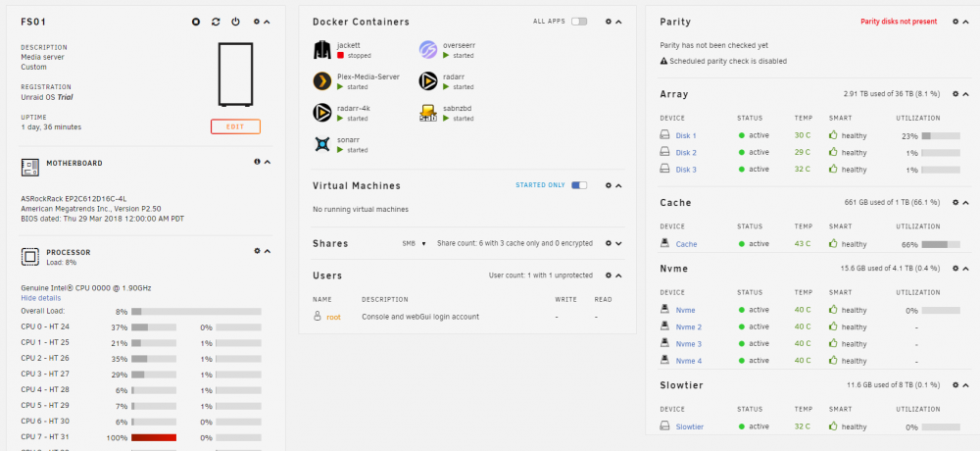Viewport: 980px width, 451px height.
Task: Open the Disk 2 link
Action: 686,153
